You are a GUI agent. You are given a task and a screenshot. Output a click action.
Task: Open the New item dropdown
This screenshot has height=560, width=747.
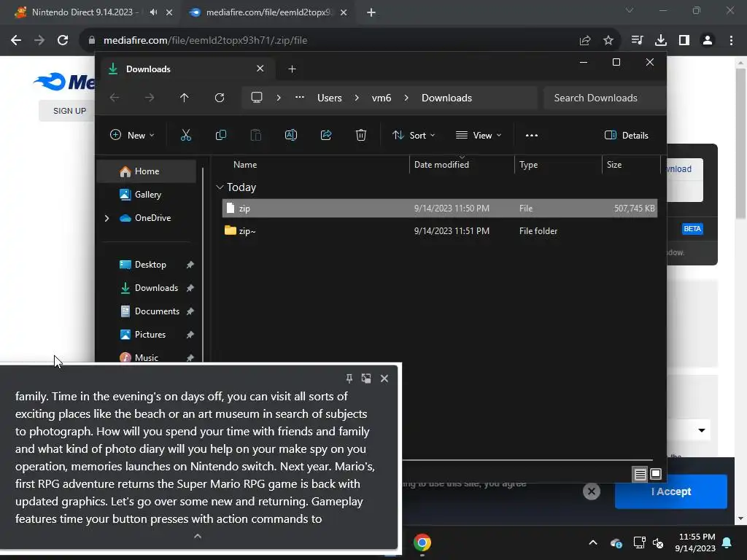133,135
